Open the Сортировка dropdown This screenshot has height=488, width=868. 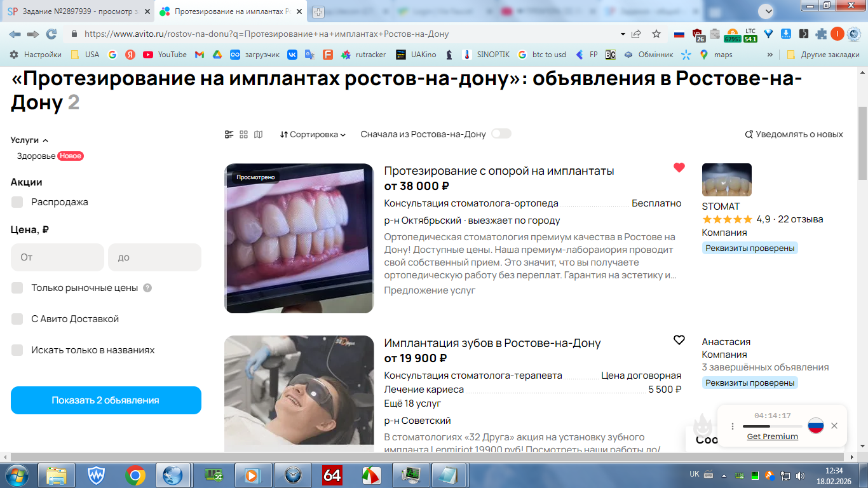[x=313, y=135]
